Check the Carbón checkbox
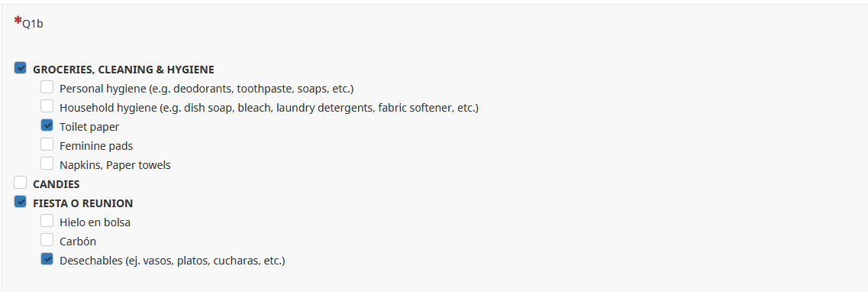The image size is (868, 292). pos(47,240)
